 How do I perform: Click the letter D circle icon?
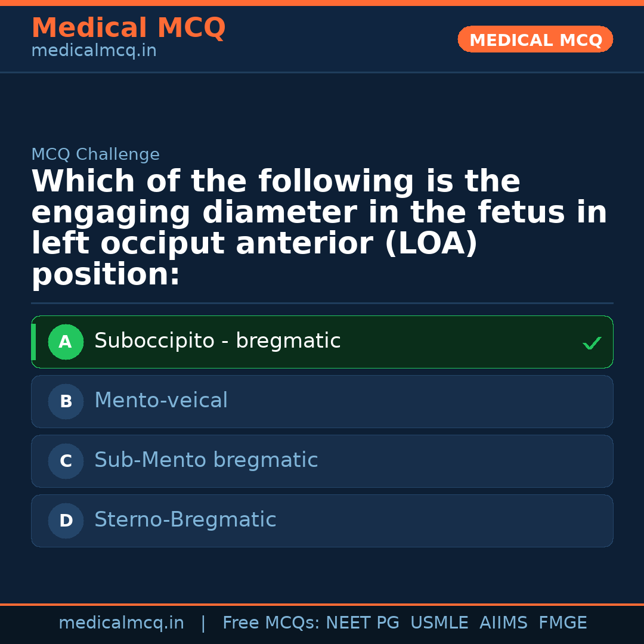click(66, 521)
